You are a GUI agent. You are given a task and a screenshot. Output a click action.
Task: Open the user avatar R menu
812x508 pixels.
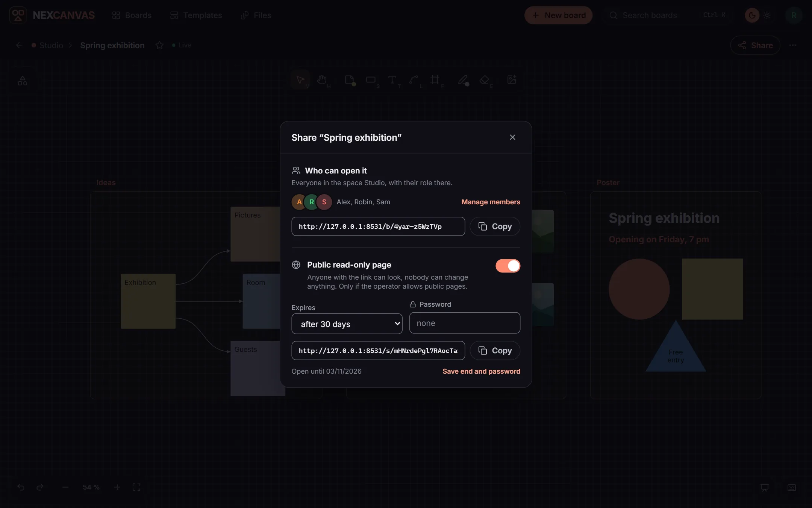794,15
